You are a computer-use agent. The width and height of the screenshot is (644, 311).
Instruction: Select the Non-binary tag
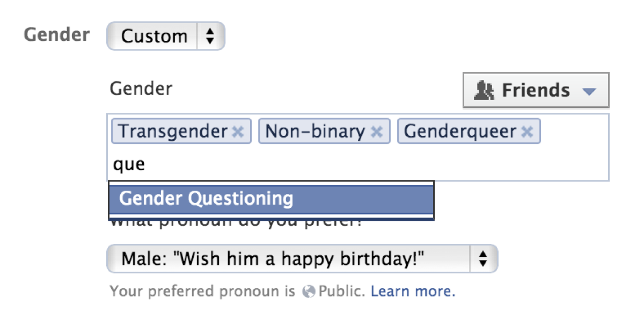(314, 132)
